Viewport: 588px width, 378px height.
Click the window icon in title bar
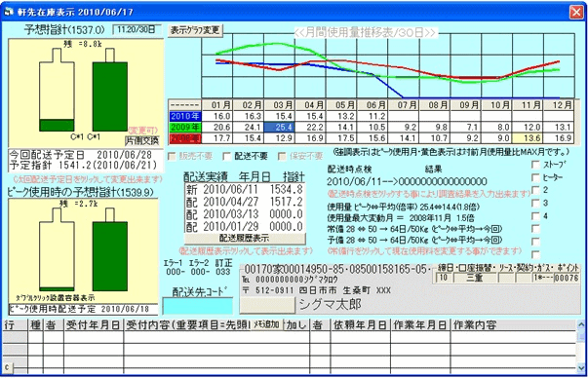(x=8, y=12)
